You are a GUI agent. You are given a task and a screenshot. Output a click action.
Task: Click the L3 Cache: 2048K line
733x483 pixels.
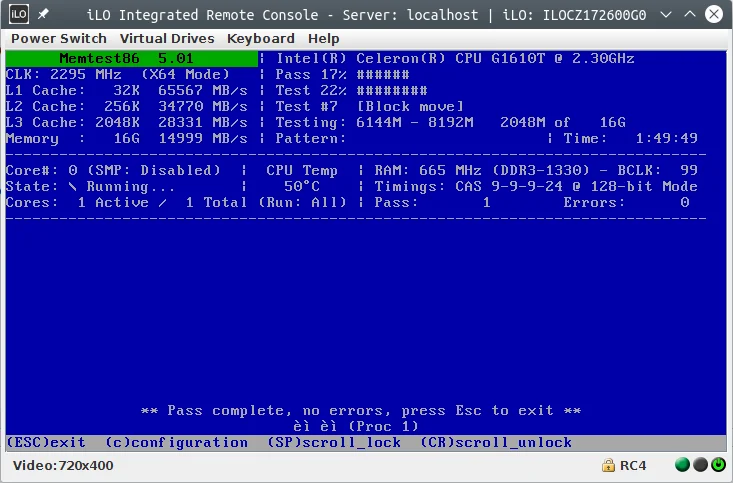point(127,123)
